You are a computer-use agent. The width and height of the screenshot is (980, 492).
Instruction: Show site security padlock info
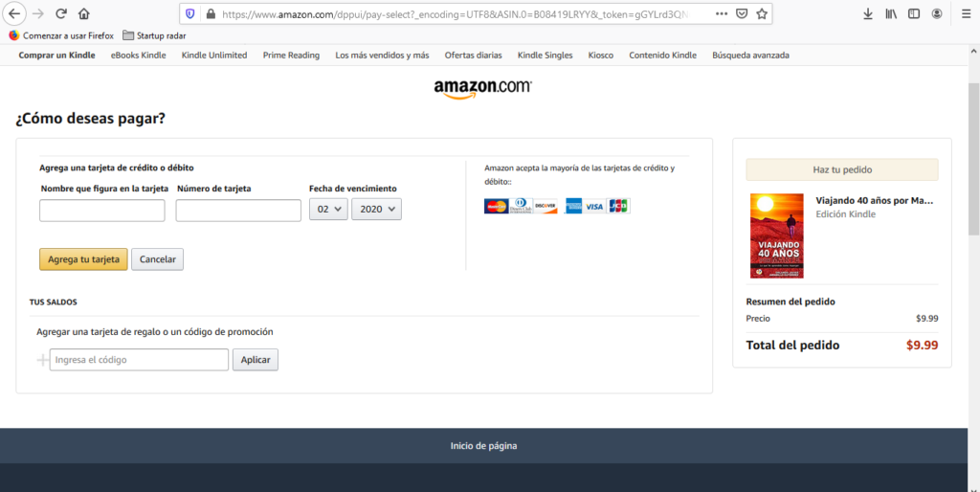tap(211, 13)
